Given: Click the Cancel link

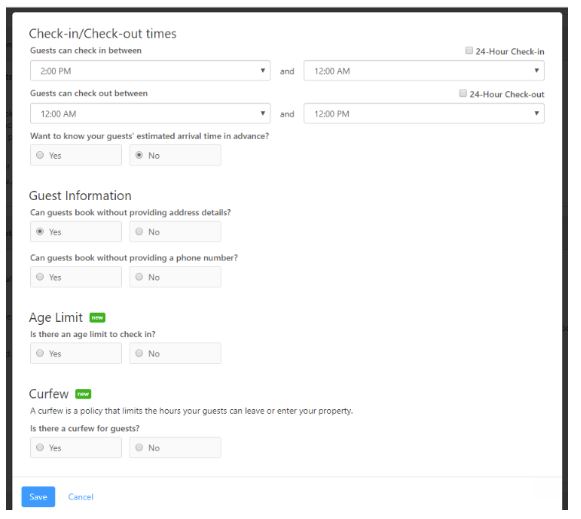Looking at the screenshot, I should click(x=81, y=497).
